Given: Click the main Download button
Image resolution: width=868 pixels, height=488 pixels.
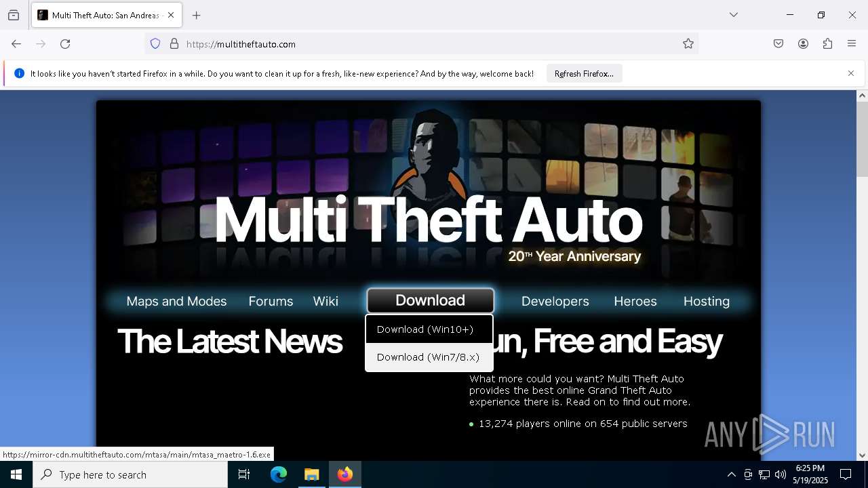Looking at the screenshot, I should 430,300.
